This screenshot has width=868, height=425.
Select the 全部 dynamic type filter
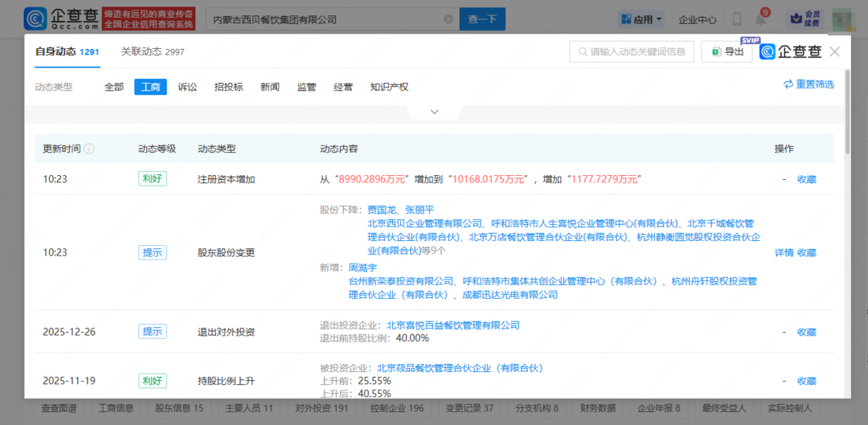[114, 87]
